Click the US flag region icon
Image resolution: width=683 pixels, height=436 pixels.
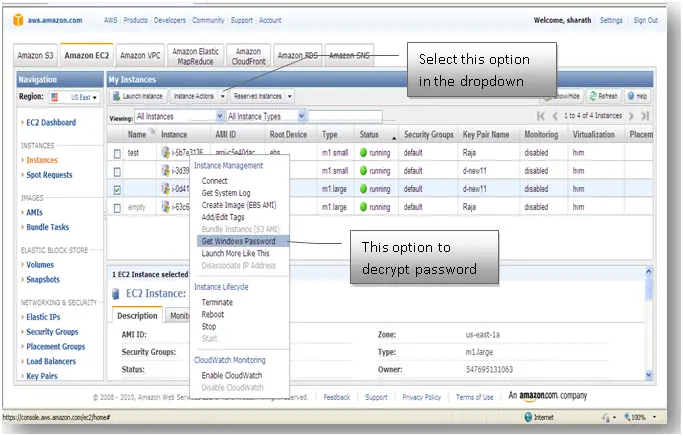coord(54,97)
